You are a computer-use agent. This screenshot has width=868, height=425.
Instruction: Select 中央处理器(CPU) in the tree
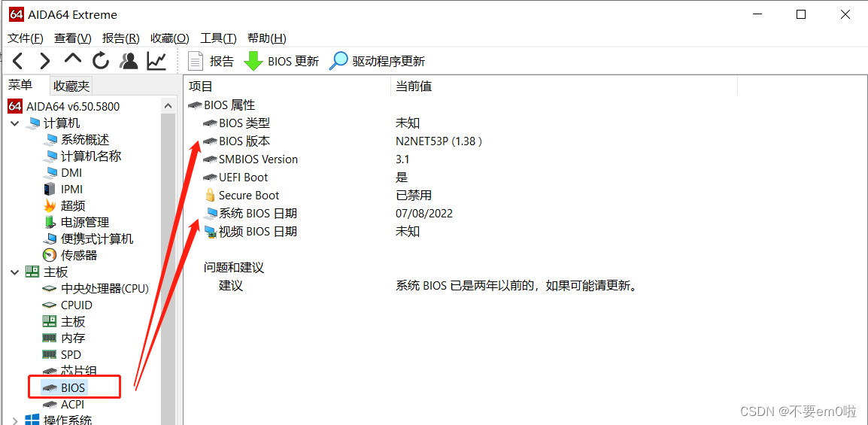(96, 288)
